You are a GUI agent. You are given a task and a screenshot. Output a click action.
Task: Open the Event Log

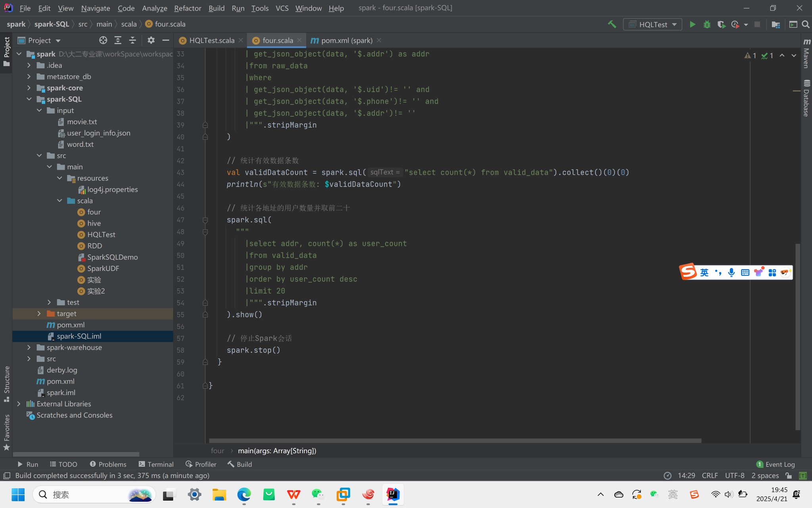point(776,464)
